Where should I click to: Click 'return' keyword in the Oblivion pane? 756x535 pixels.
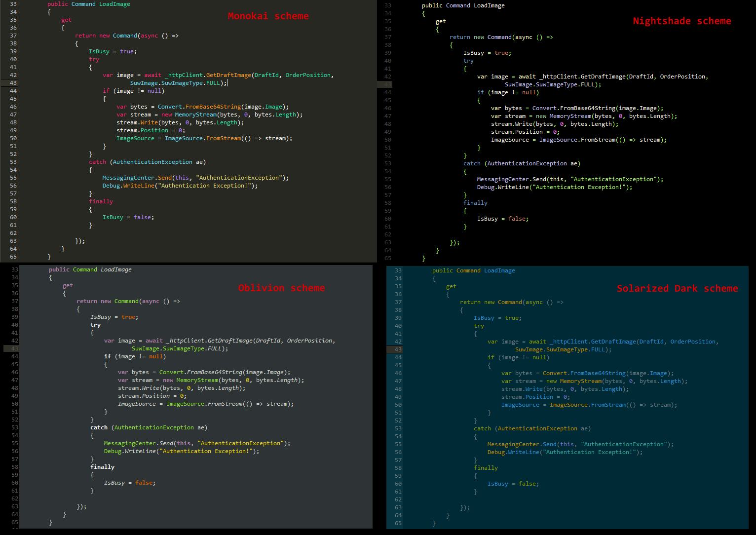(x=87, y=301)
